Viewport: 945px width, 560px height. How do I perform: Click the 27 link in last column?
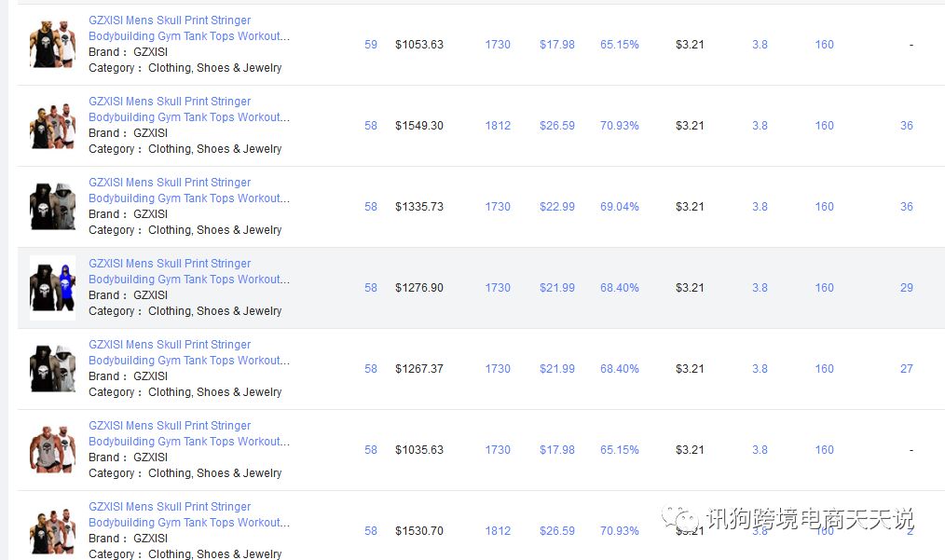[907, 369]
